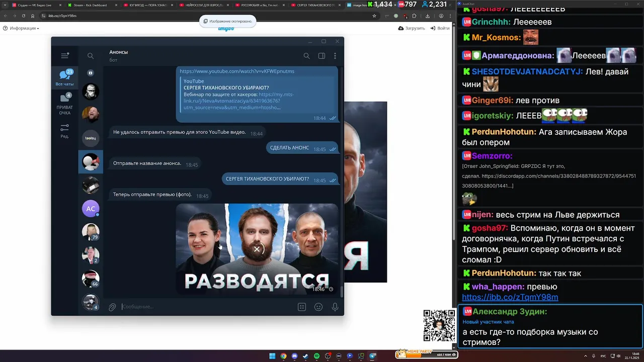
Task: Open the Анонсы chat three-dot menu
Action: tap(335, 56)
